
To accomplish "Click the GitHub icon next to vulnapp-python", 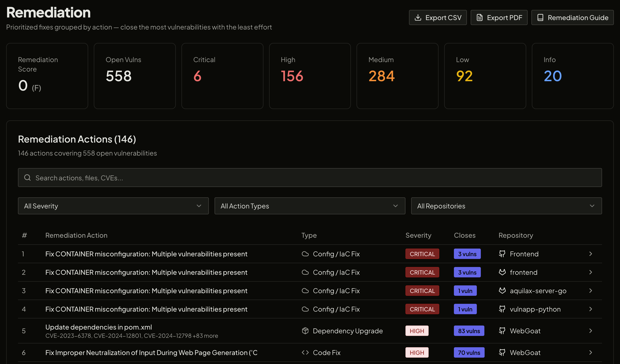I will point(502,309).
